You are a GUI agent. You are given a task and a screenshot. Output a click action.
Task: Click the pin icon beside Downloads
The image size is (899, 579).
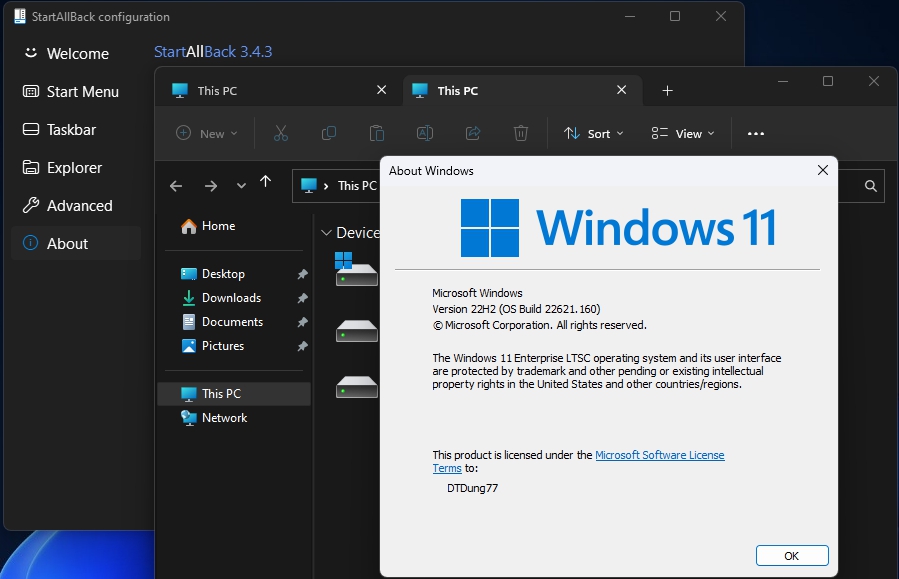pyautogui.click(x=303, y=298)
